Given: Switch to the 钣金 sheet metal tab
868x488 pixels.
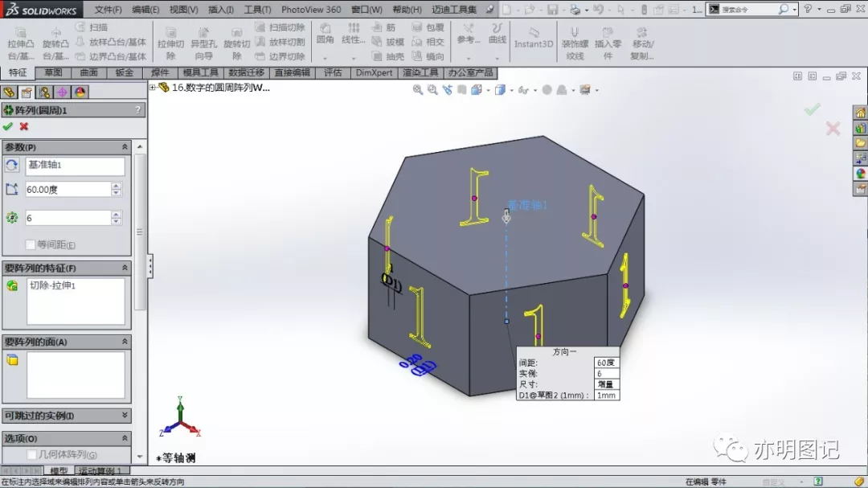Looking at the screenshot, I should click(124, 72).
